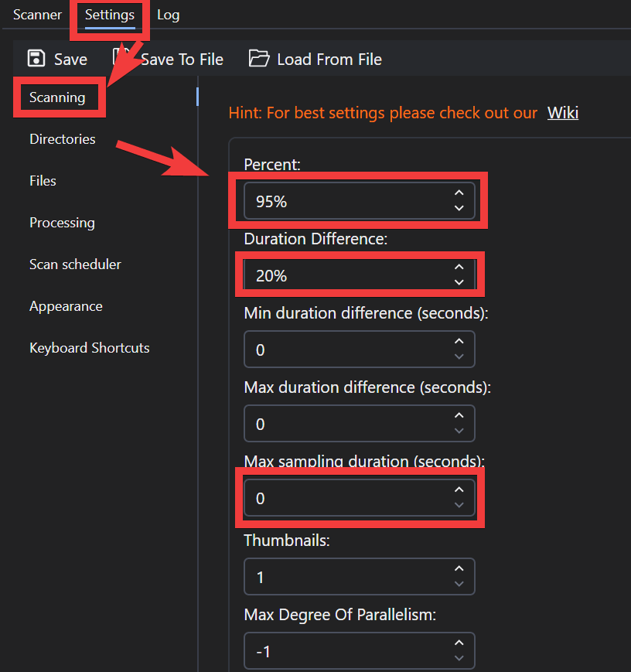The image size is (631, 672).
Task: Go to Processing settings
Action: (62, 223)
